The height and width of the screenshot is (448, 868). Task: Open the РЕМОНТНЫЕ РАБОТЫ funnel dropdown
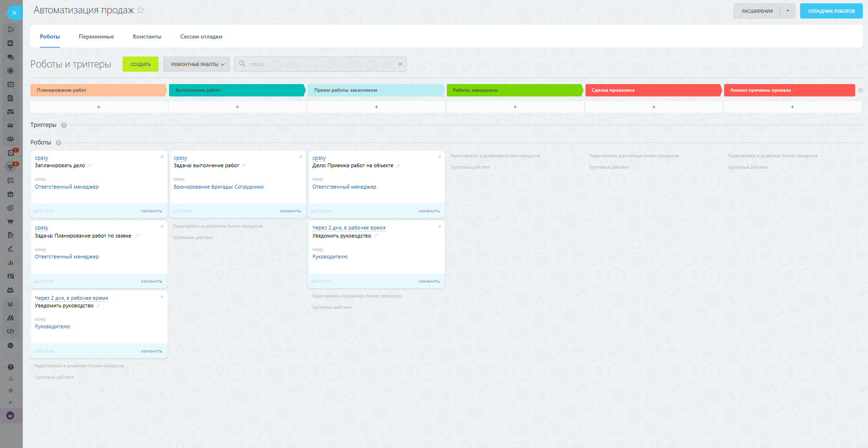point(197,64)
